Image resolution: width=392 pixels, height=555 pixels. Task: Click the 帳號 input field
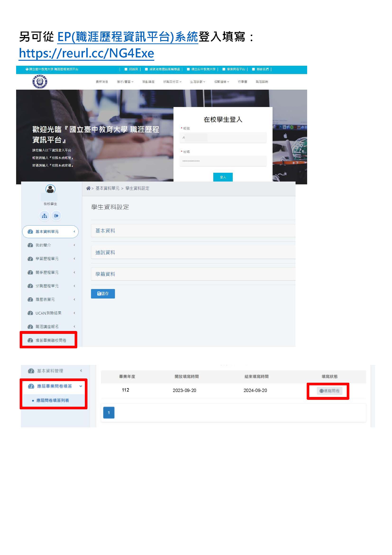(223, 138)
